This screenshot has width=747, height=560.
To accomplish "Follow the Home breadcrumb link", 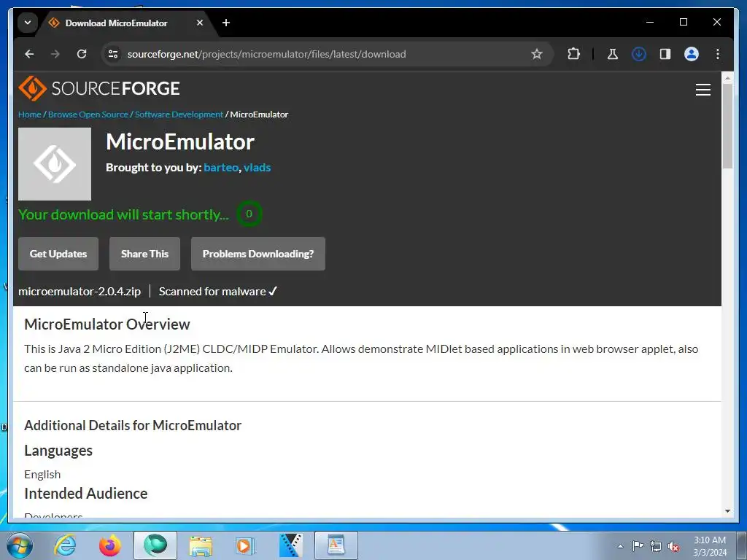I will coord(29,114).
